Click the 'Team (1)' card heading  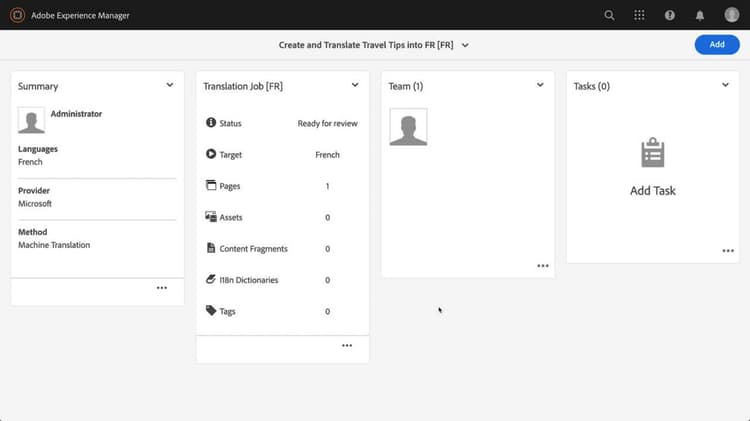[x=406, y=86]
